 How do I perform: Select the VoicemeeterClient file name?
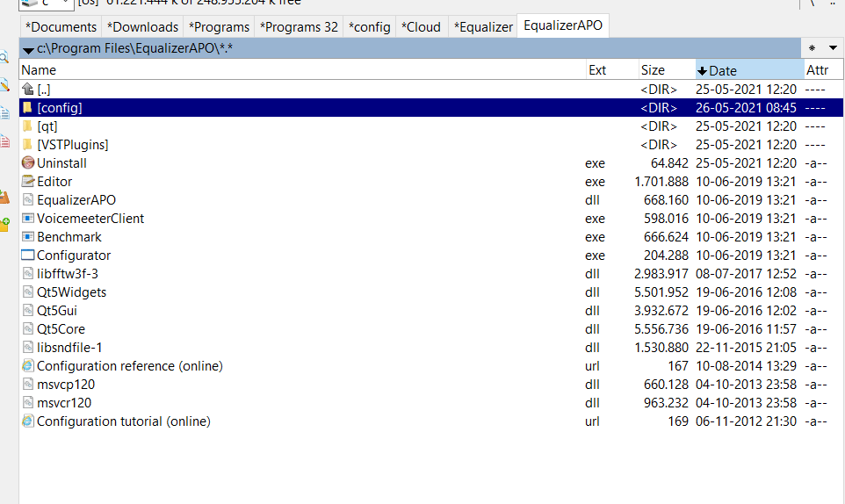90,218
